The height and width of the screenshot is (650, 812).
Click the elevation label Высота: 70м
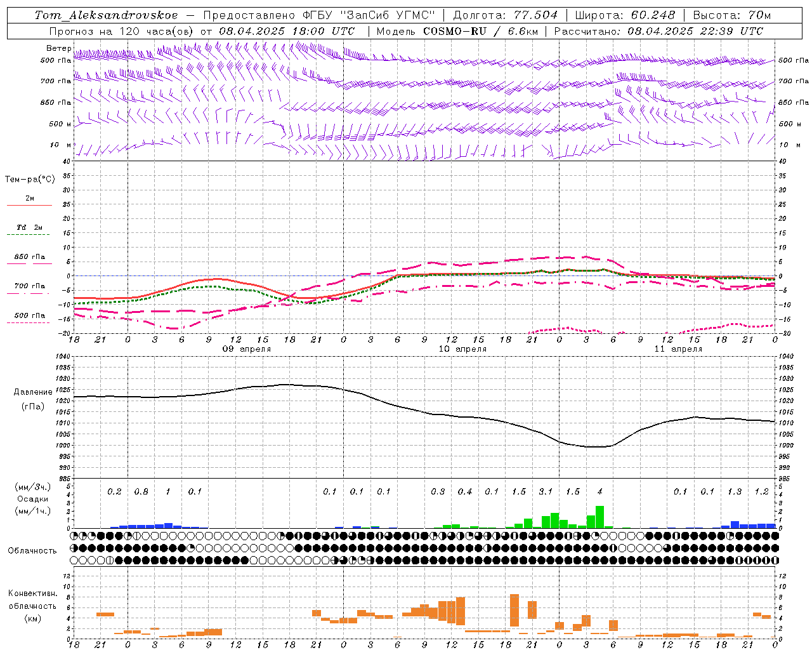(732, 15)
